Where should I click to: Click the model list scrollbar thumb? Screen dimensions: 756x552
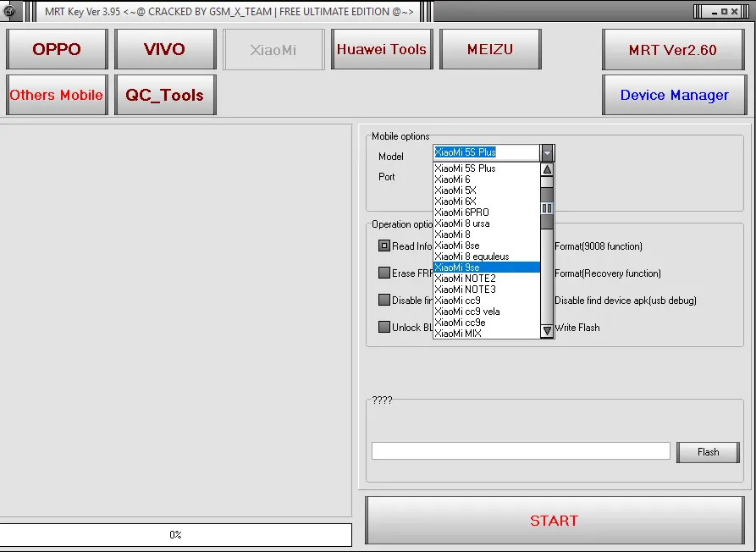point(547,208)
